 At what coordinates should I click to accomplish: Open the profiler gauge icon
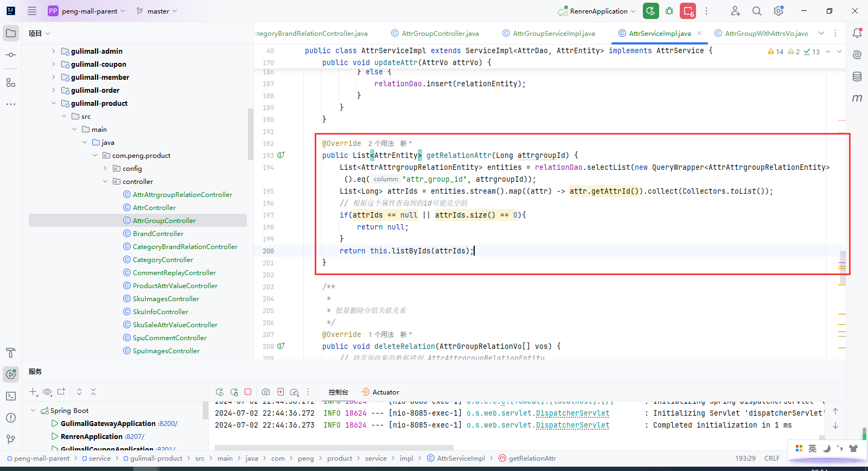pos(294,392)
